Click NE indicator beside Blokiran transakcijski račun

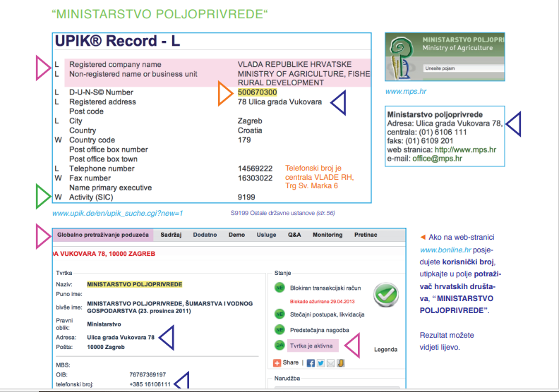(x=279, y=288)
